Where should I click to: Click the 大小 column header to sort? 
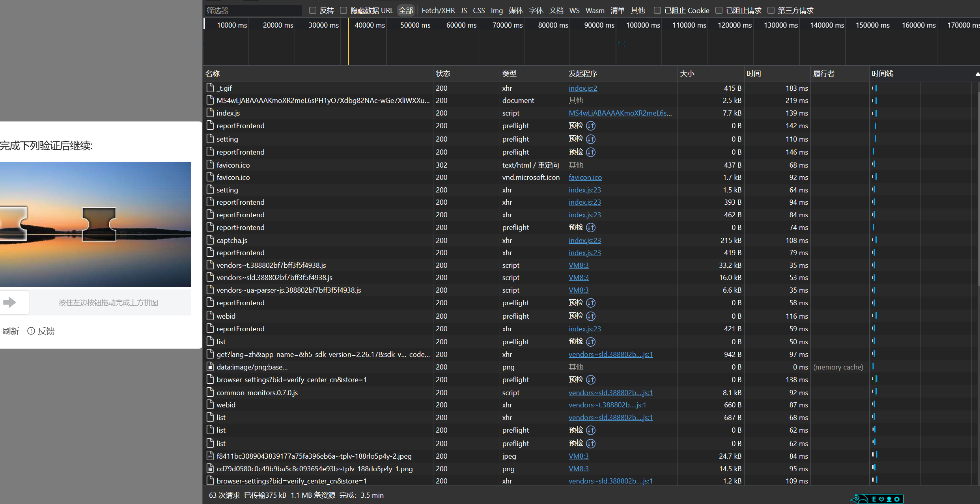687,74
